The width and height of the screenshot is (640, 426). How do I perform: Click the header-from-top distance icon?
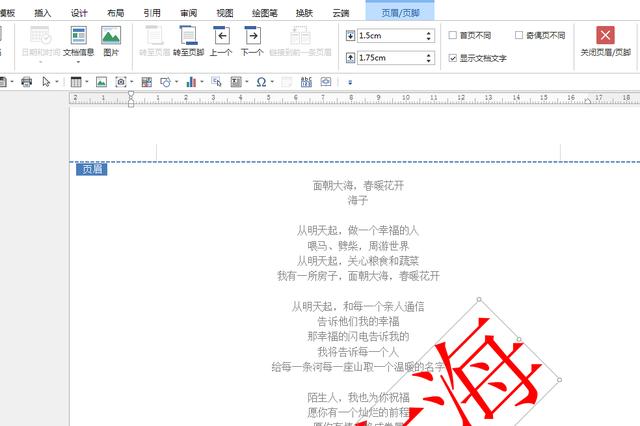(351, 36)
